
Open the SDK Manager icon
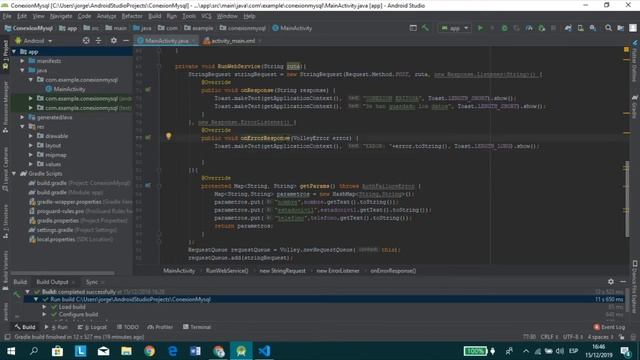click(593, 28)
